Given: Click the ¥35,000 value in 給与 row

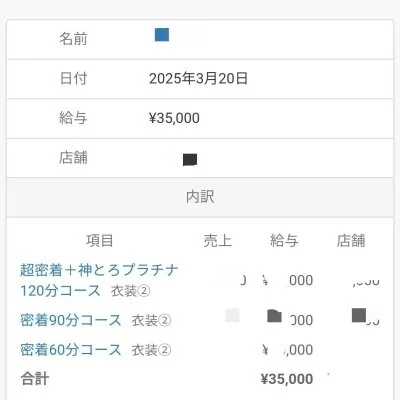Looking at the screenshot, I should (174, 118).
